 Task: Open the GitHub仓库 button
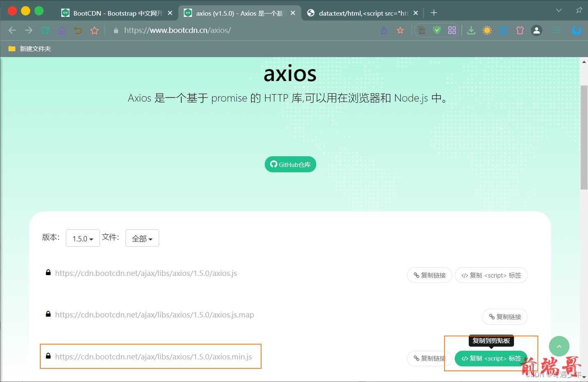tap(290, 164)
